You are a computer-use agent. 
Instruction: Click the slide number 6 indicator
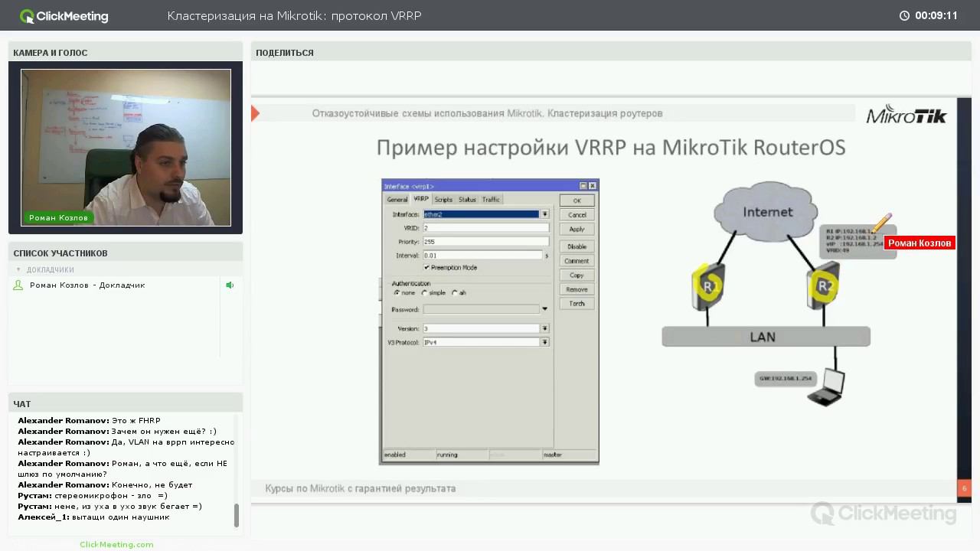pos(964,487)
